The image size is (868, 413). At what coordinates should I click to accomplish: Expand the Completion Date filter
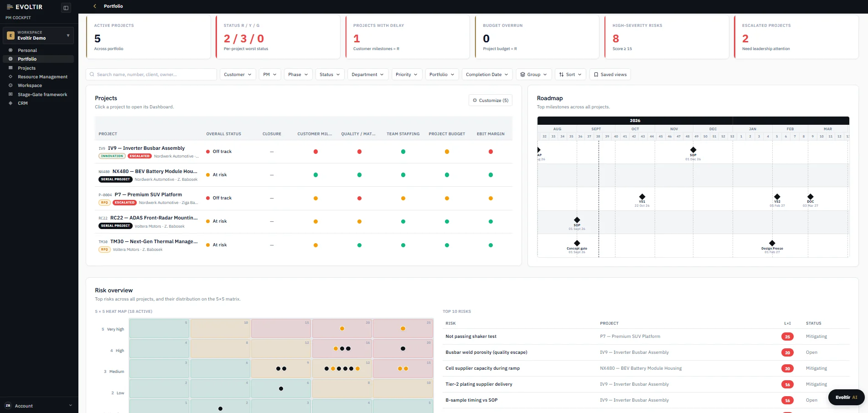pyautogui.click(x=487, y=75)
